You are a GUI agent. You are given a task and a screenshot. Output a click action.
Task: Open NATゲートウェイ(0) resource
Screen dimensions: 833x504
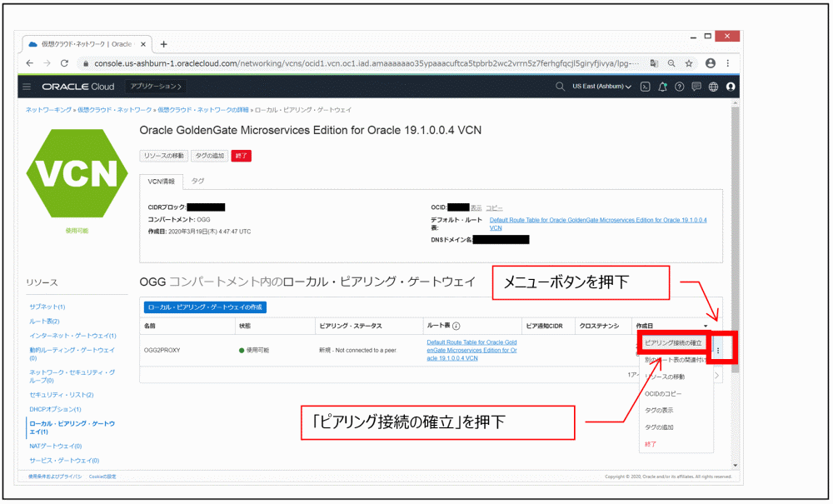pos(55,446)
